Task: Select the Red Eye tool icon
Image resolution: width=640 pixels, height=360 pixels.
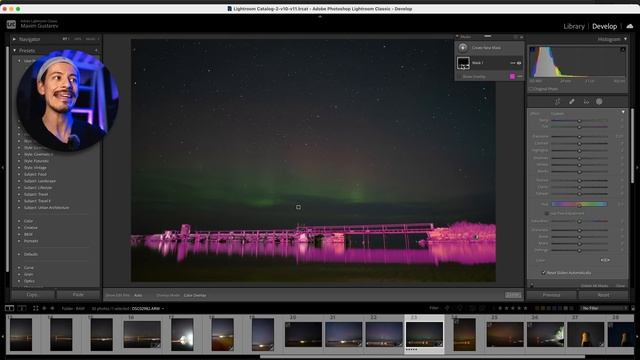Action: coord(586,102)
